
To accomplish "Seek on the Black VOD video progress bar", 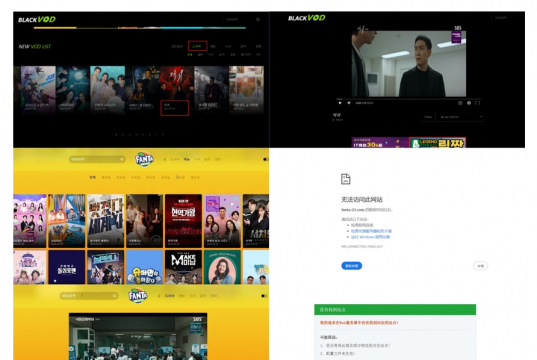I will tap(409, 99).
